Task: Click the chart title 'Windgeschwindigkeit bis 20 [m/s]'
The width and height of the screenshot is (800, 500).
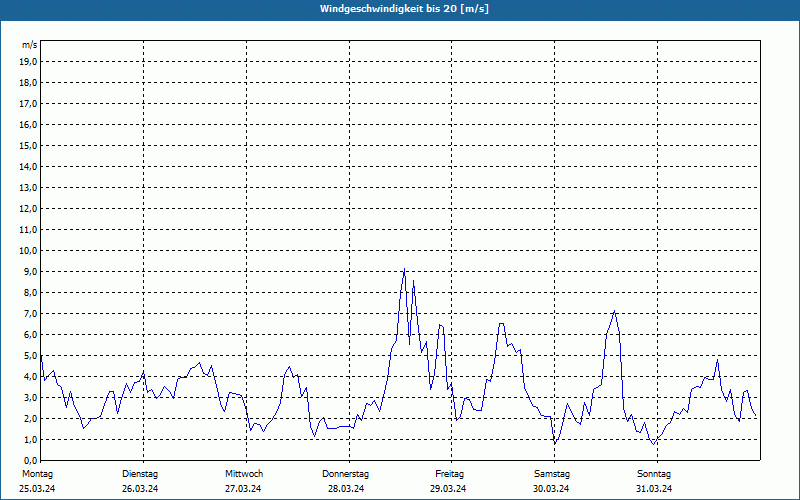Action: [404, 9]
